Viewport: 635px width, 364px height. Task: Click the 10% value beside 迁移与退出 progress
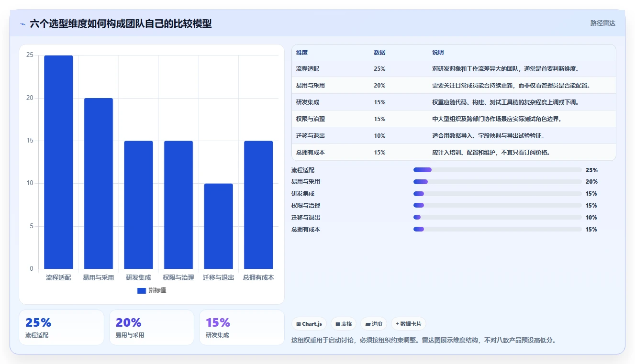tap(591, 218)
